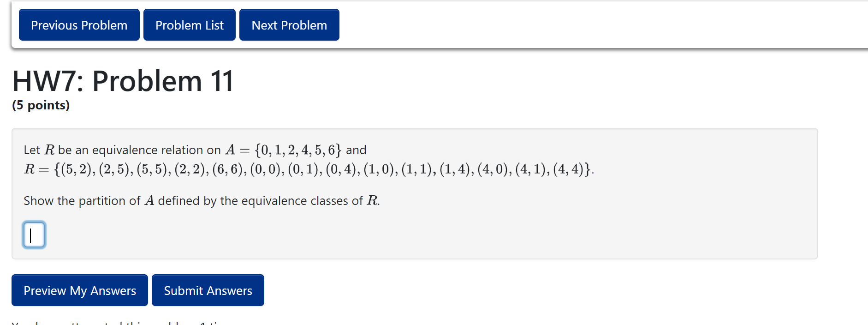Select the HW7: Problem 11 heading
This screenshot has height=325, width=868.
click(x=122, y=81)
